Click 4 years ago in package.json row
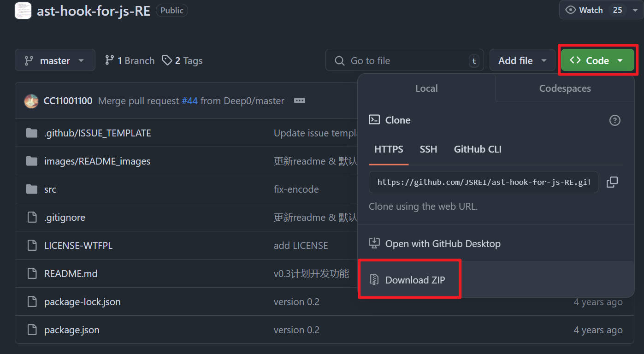The width and height of the screenshot is (644, 354). tap(598, 330)
